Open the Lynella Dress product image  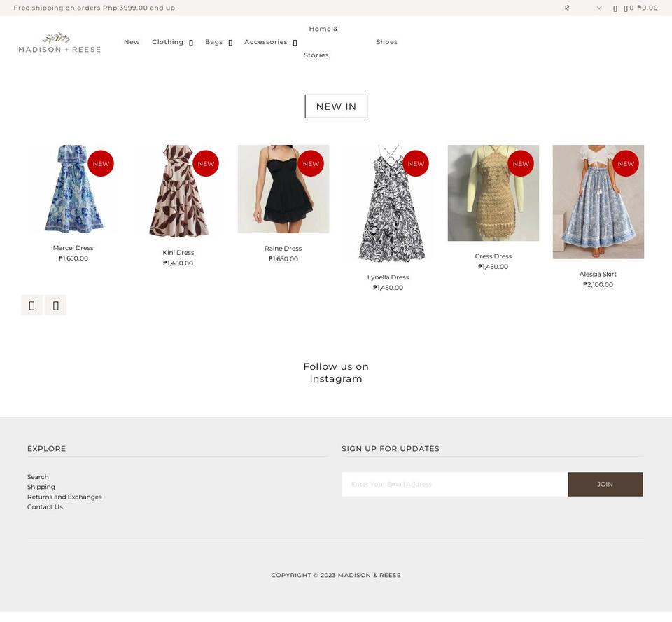(x=388, y=203)
